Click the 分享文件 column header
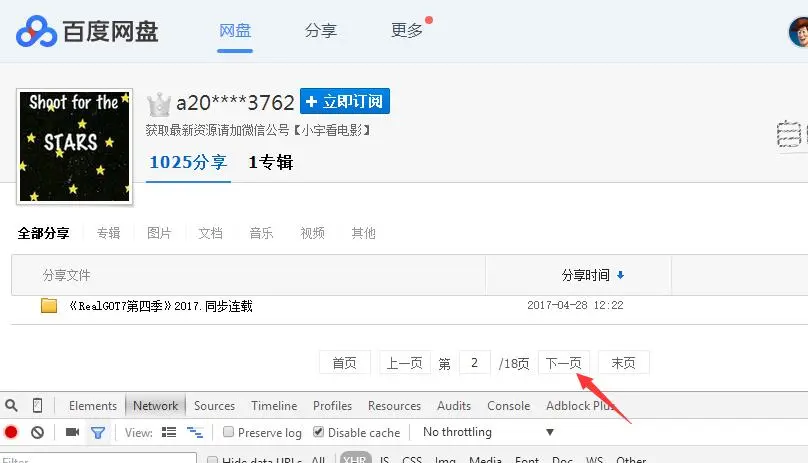Image resolution: width=808 pixels, height=463 pixels. 66,275
